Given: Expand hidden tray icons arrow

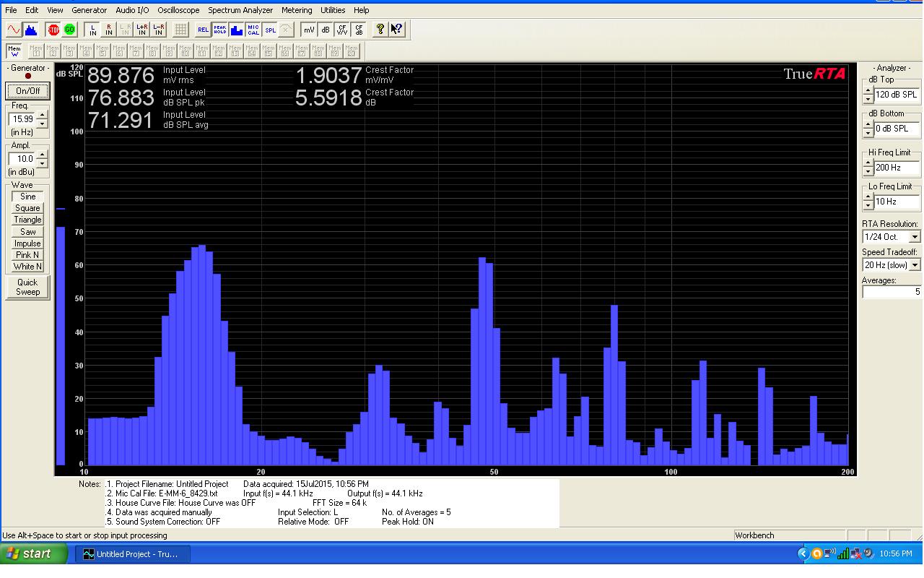Looking at the screenshot, I should 803,554.
